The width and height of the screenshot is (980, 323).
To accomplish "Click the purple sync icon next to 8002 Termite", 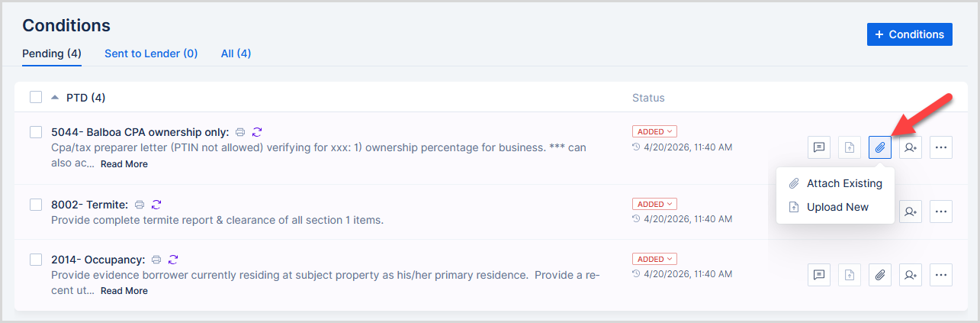I will [x=156, y=205].
